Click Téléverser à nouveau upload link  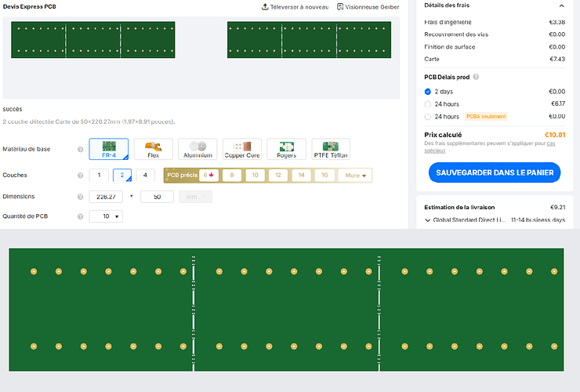(x=295, y=7)
